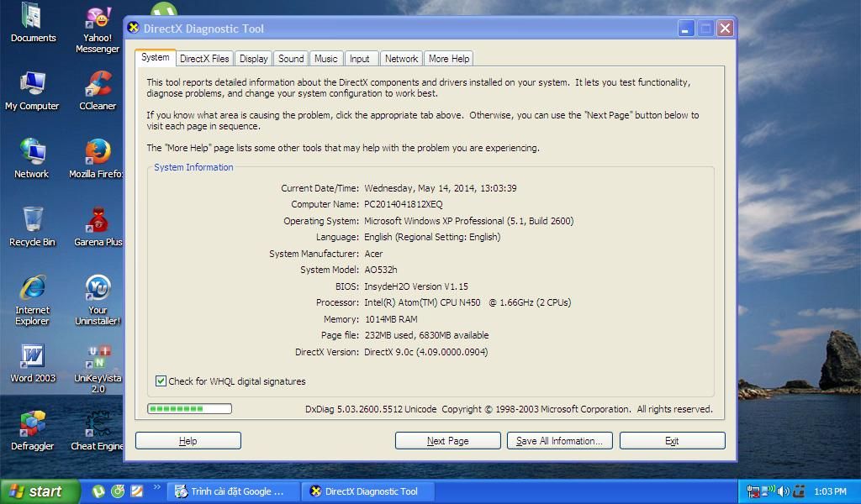Open the CCleaner desktop icon
Image resolution: width=861 pixels, height=504 pixels.
point(98,86)
